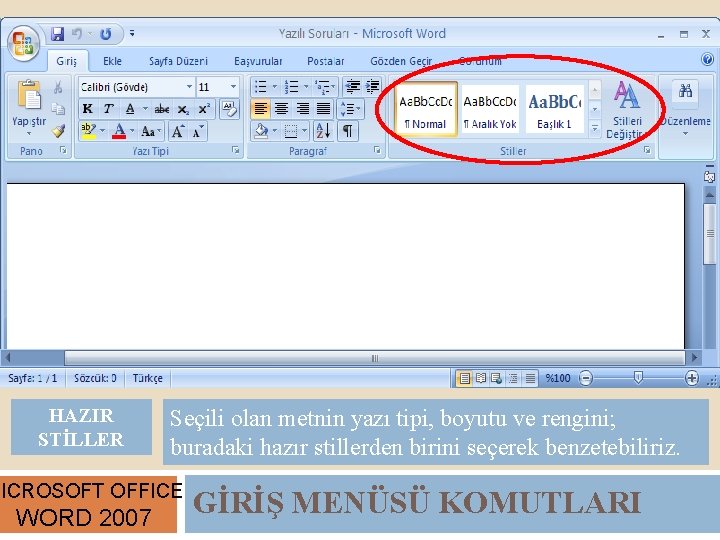Toggle strikethrough abc formatting

tap(162, 109)
